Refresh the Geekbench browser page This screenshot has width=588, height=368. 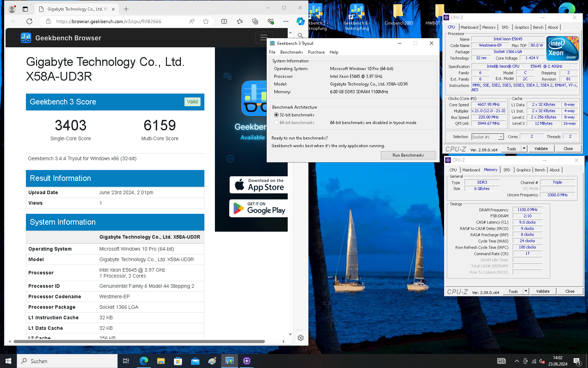[x=29, y=21]
